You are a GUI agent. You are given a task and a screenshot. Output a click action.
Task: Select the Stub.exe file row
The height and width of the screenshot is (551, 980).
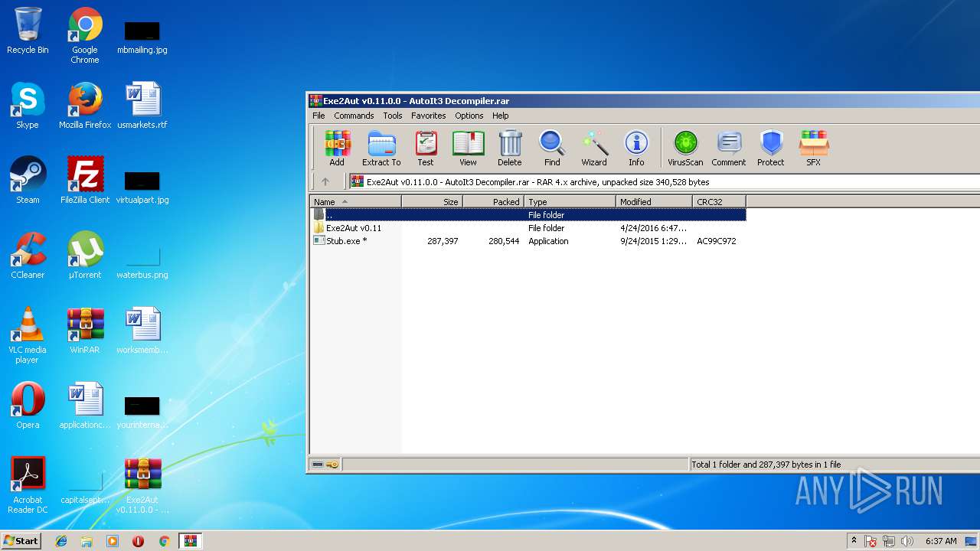(528, 241)
